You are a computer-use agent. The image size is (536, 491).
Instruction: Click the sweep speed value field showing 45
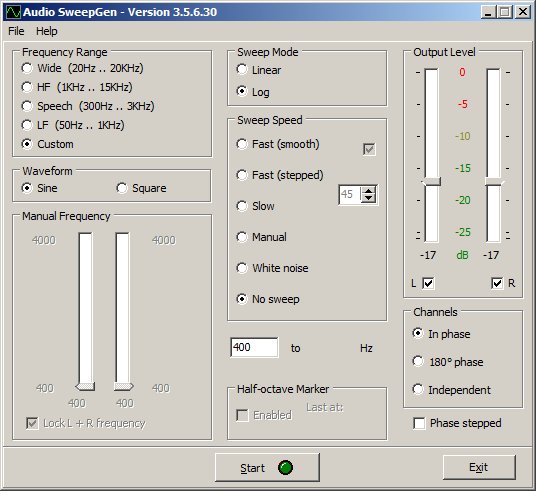coord(350,195)
